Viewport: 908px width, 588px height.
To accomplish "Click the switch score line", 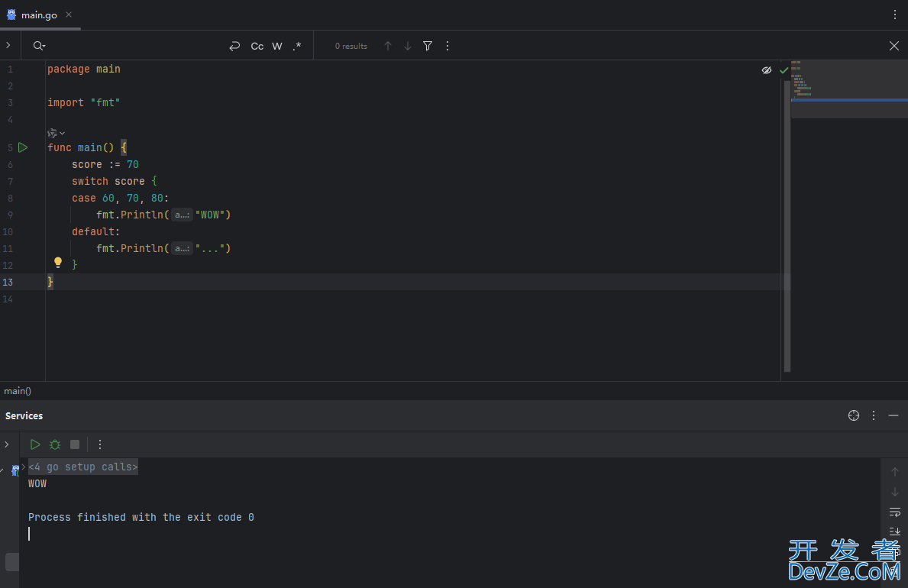I will click(114, 181).
